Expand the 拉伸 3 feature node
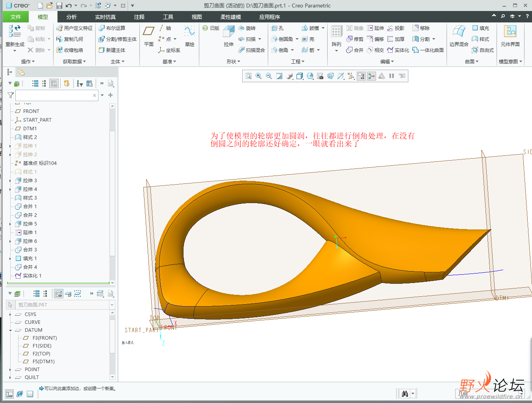This screenshot has height=403, width=532. click(x=10, y=181)
